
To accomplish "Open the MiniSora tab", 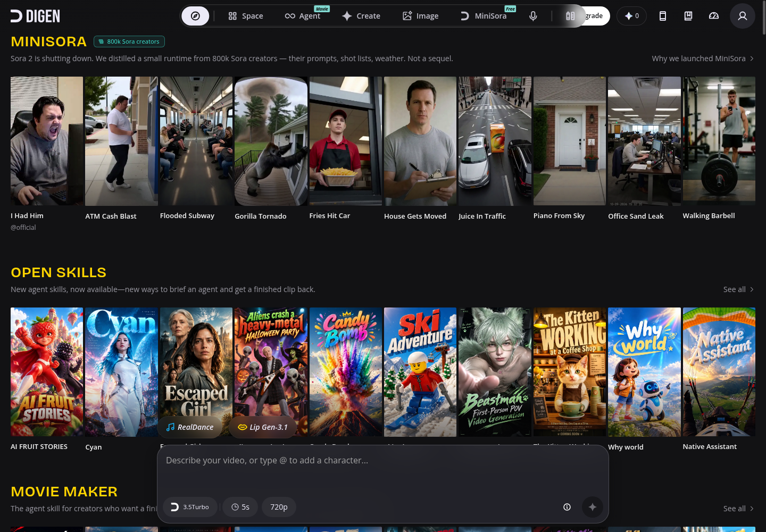I will 483,16.
